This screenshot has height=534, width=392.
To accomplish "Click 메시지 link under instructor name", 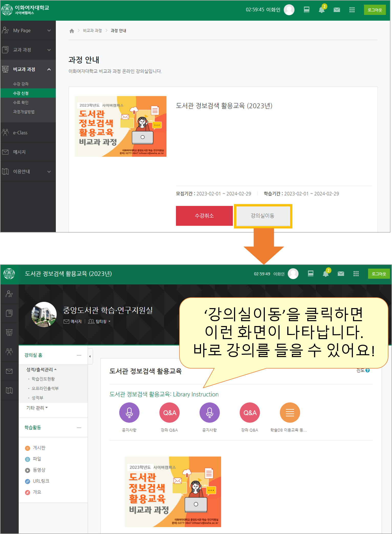I will 72,321.
